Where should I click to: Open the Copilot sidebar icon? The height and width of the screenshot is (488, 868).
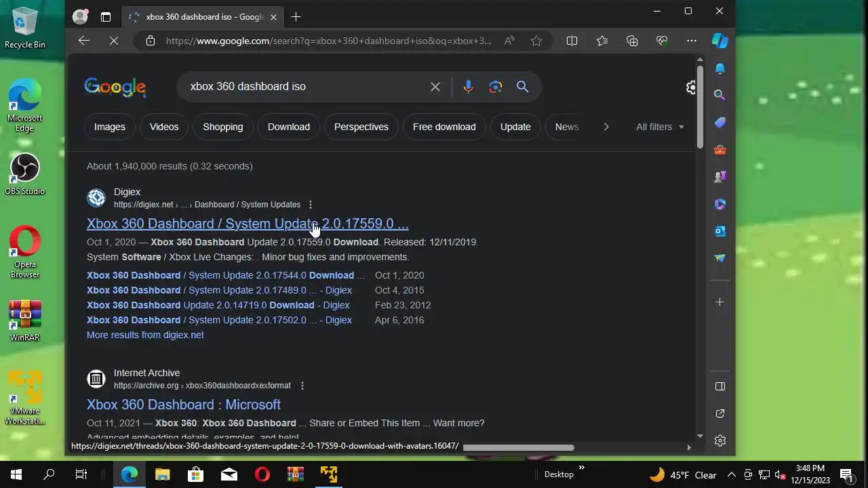click(720, 41)
